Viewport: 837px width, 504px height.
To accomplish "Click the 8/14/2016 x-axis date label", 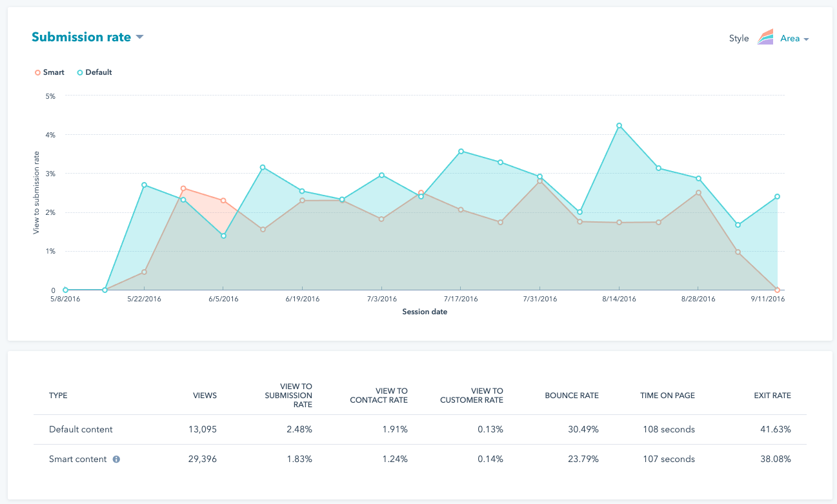I will pyautogui.click(x=620, y=299).
